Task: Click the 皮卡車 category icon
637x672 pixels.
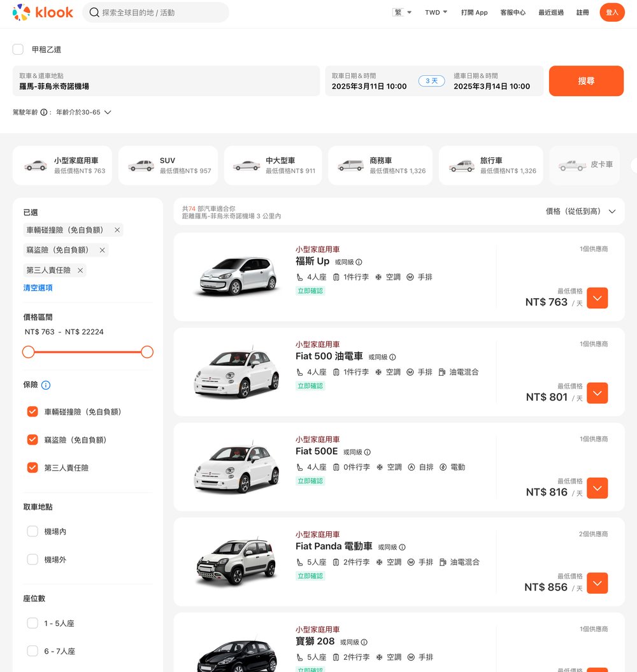Action: coord(573,164)
